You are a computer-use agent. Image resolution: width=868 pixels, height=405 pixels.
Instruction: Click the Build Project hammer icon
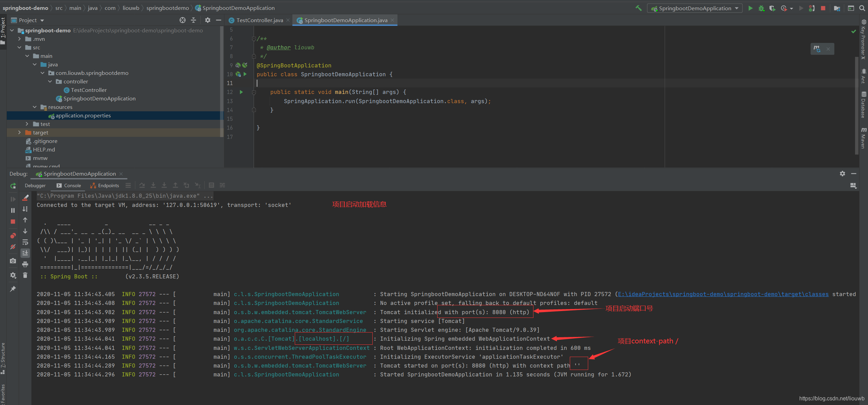[x=639, y=8]
